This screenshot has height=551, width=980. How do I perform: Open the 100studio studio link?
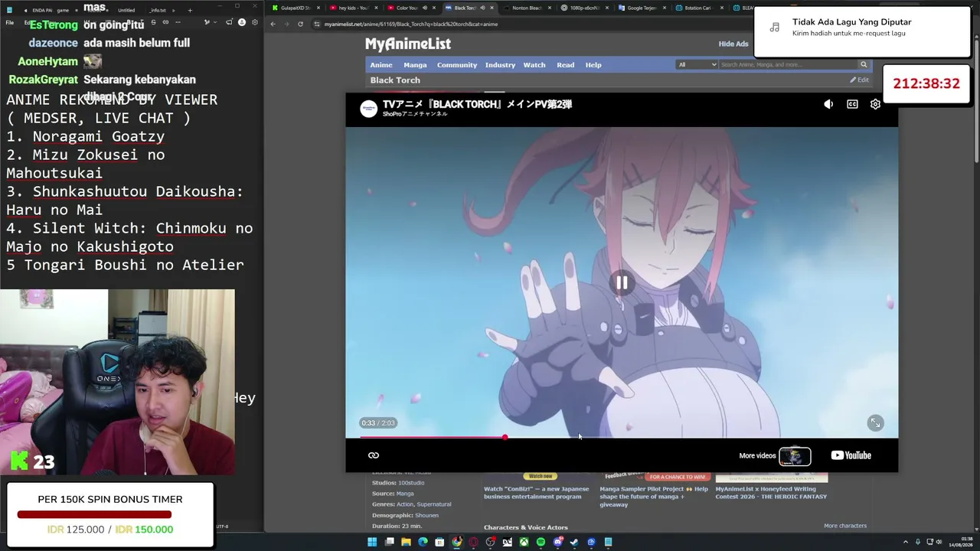(x=411, y=483)
